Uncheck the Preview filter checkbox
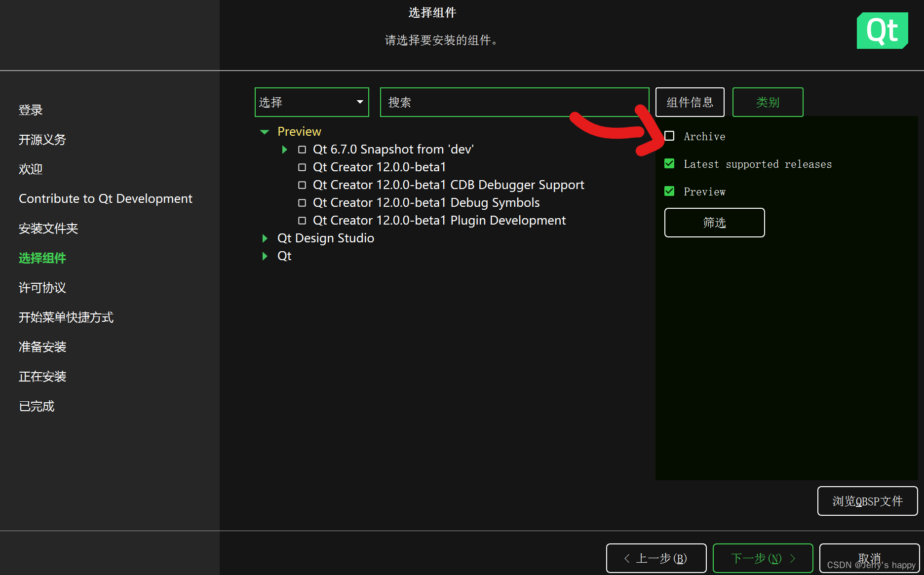Image resolution: width=924 pixels, height=575 pixels. 669,191
